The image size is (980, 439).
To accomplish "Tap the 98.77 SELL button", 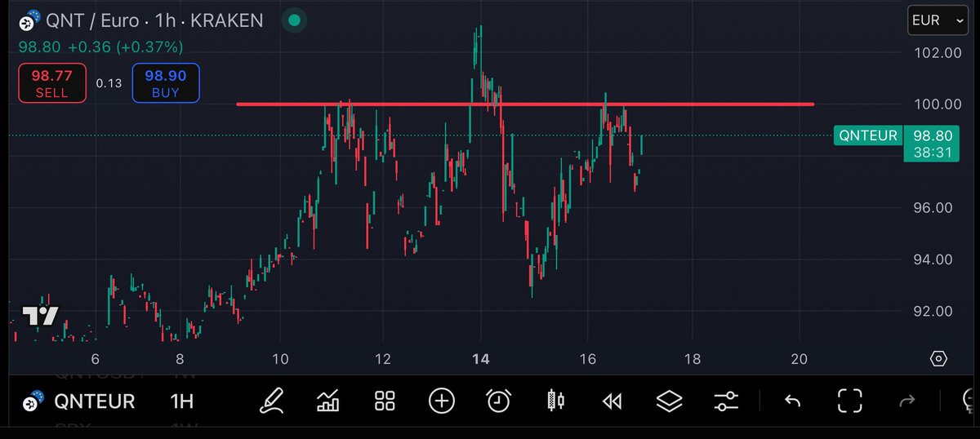I will pos(52,83).
